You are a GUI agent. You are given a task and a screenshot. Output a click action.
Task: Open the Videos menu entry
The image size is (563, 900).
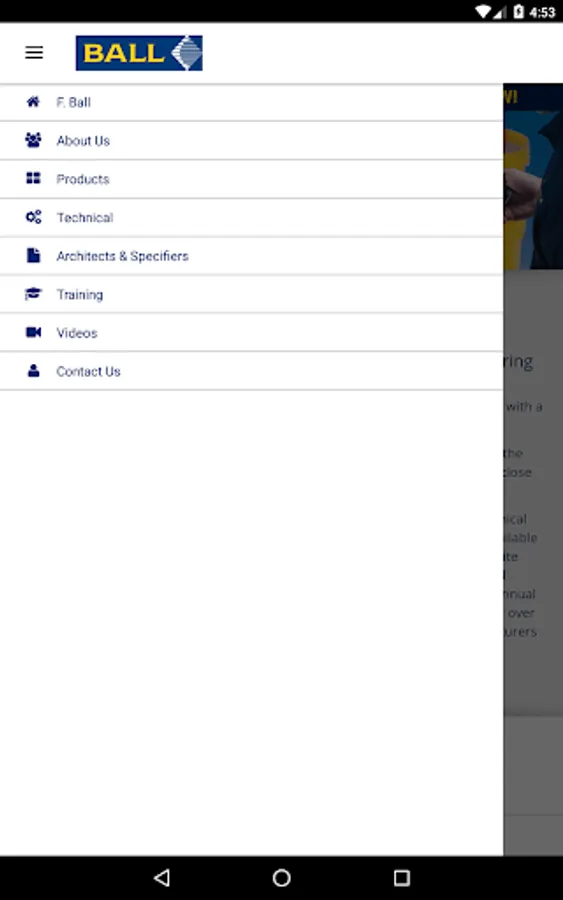251,333
